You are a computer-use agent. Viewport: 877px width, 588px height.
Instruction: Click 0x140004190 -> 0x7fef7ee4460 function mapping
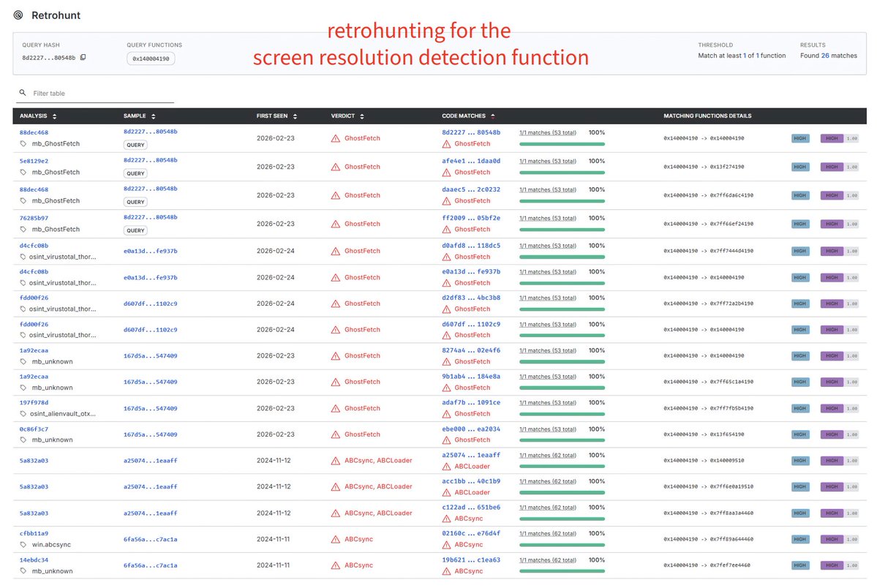(x=707, y=565)
